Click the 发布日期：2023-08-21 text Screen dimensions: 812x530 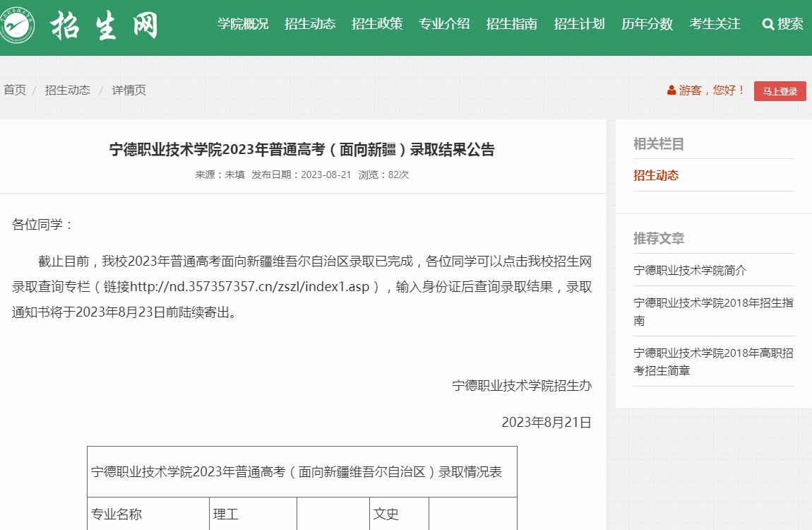click(x=301, y=175)
